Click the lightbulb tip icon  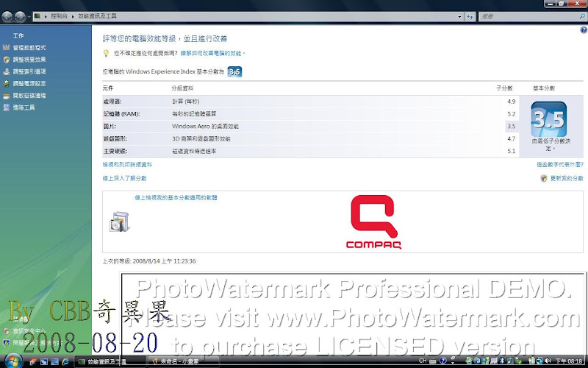point(106,53)
